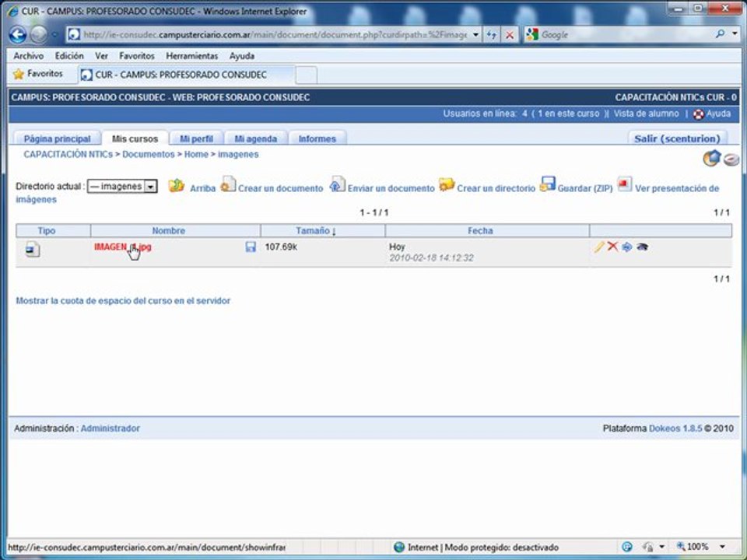Click the Internet globe status bar icon
This screenshot has width=747, height=560.
pyautogui.click(x=399, y=547)
